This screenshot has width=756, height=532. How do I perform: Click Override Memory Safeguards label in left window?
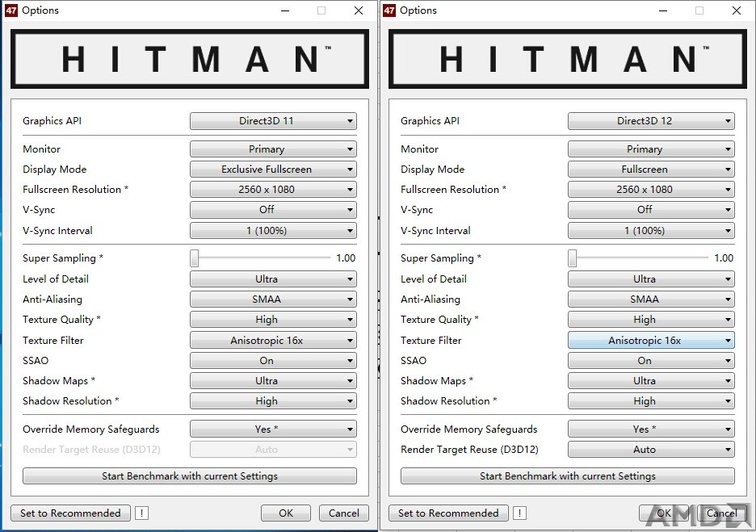pos(91,429)
